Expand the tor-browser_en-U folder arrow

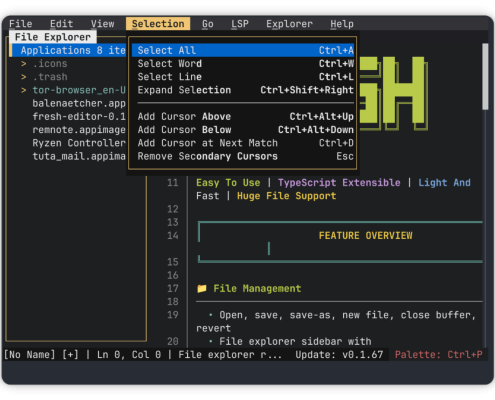click(24, 90)
